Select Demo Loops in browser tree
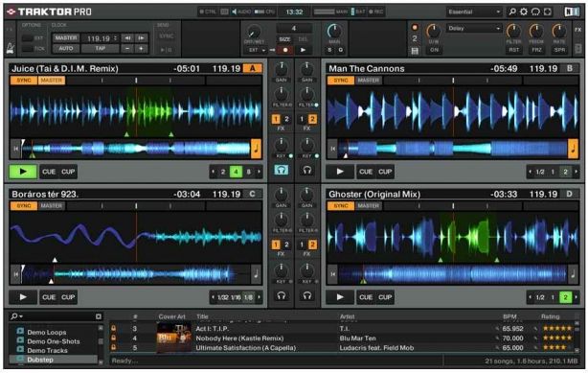 [x=47, y=332]
